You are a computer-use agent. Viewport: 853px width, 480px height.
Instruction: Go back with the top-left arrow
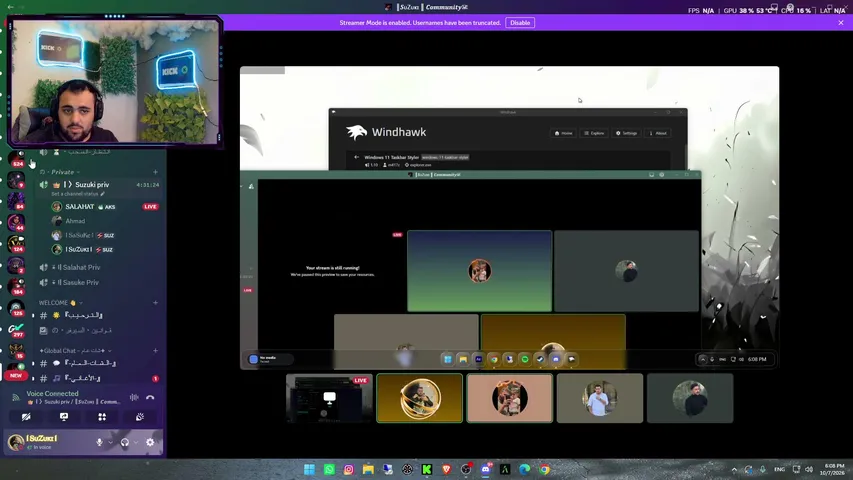tap(10, 7)
